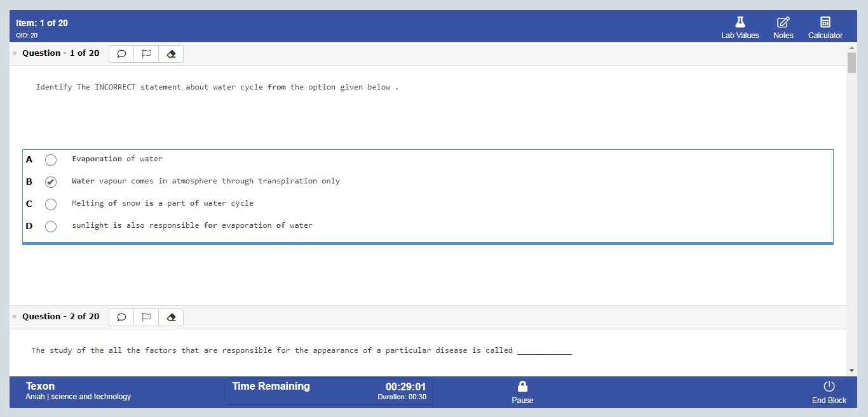868x417 pixels.
Task: Flag Question 1 for review
Action: pos(146,54)
